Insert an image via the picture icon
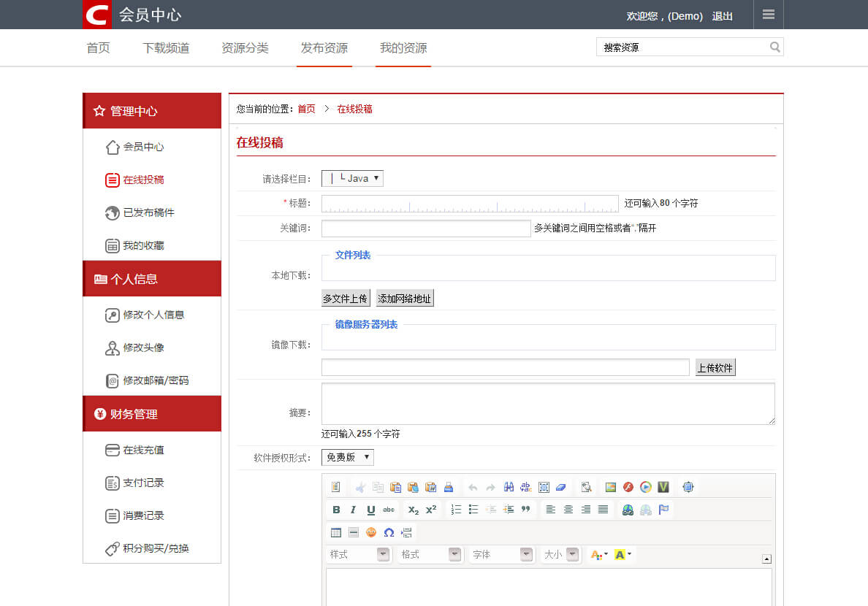This screenshot has width=868, height=606. [611, 487]
